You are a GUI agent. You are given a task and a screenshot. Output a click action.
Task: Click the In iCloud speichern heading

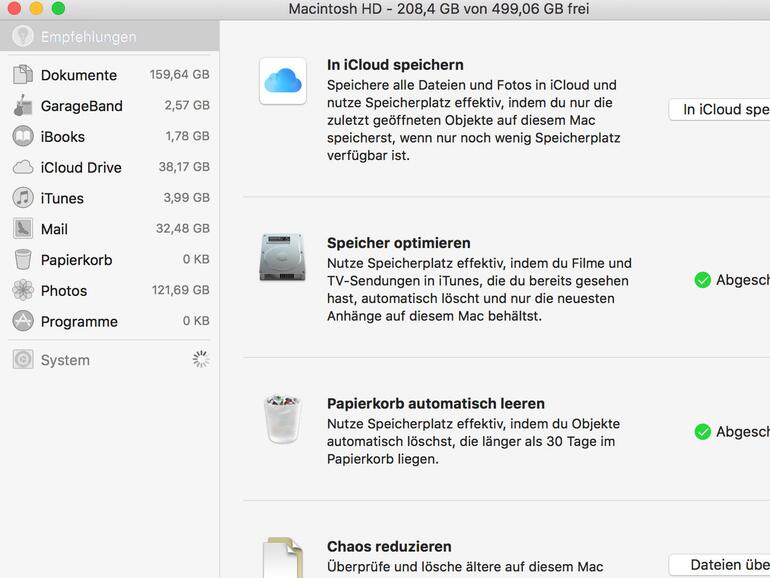395,65
